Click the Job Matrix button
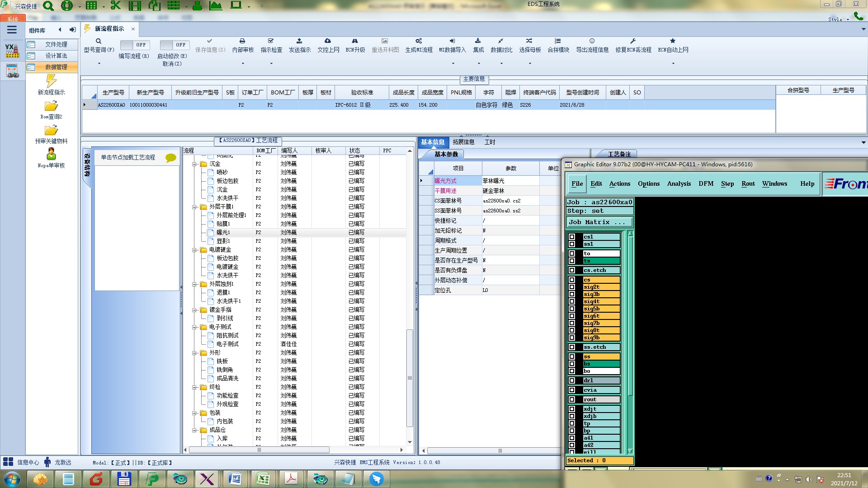Image resolution: width=868 pixels, height=488 pixels. click(x=599, y=222)
